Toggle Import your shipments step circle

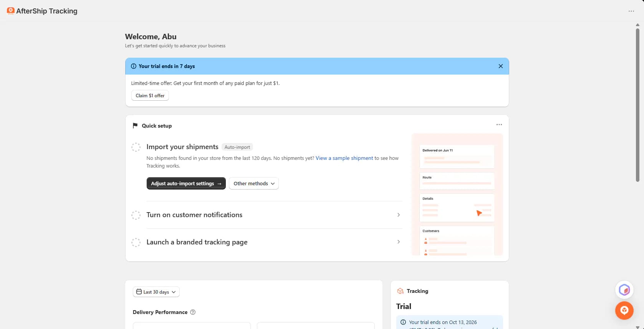click(x=136, y=147)
